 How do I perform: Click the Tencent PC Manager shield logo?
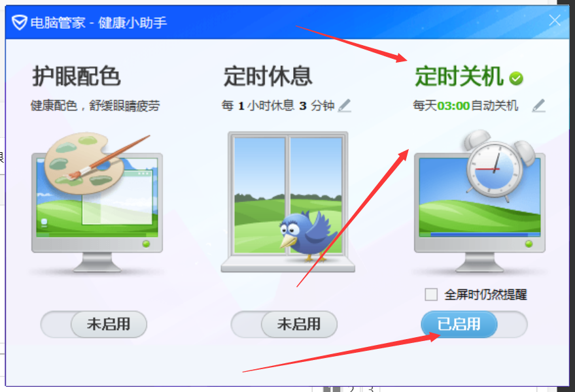[19, 22]
